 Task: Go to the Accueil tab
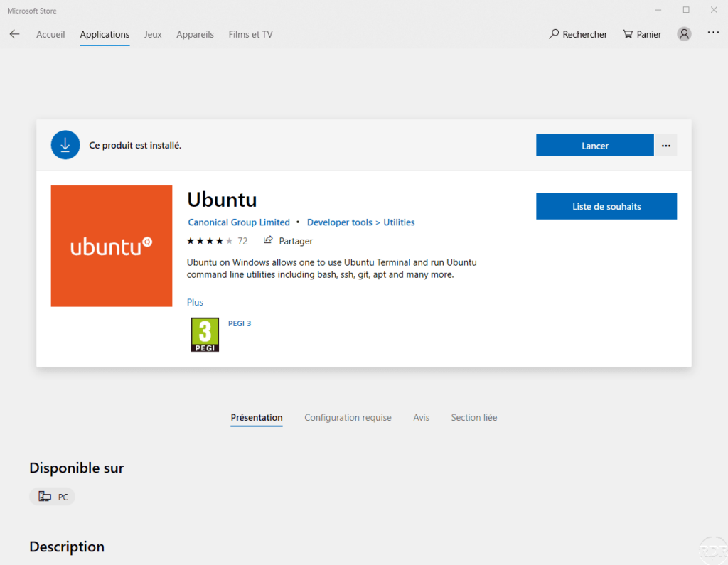[x=50, y=34]
